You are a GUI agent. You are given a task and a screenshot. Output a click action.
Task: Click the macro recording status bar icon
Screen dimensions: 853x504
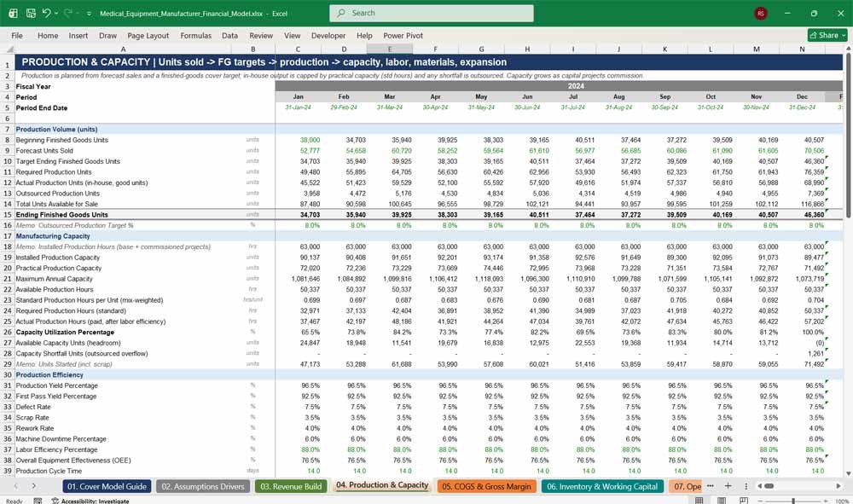point(38,501)
